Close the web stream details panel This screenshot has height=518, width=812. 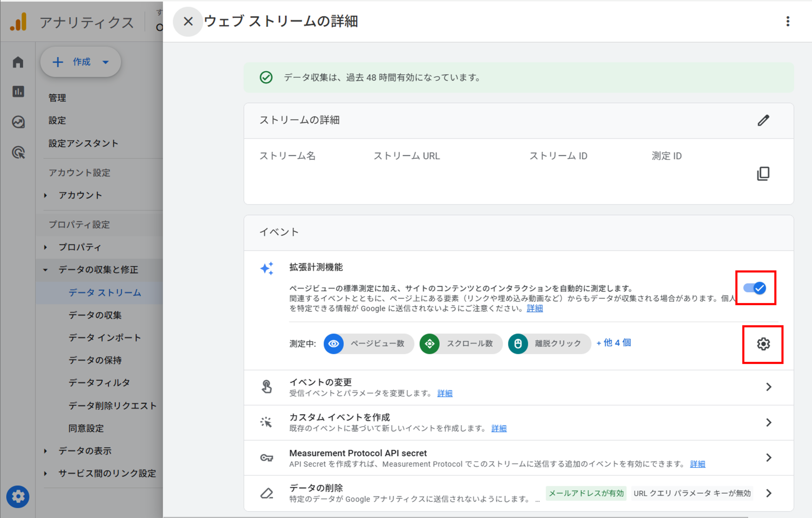[x=188, y=22]
